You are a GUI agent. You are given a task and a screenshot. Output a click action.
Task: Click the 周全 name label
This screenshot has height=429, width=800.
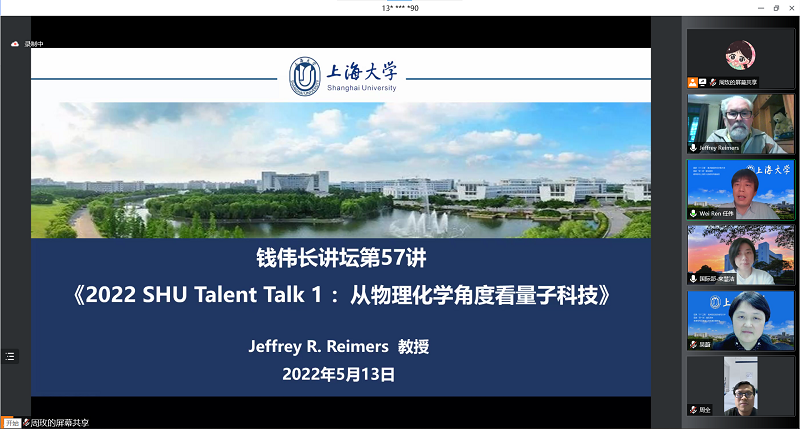[705, 410]
